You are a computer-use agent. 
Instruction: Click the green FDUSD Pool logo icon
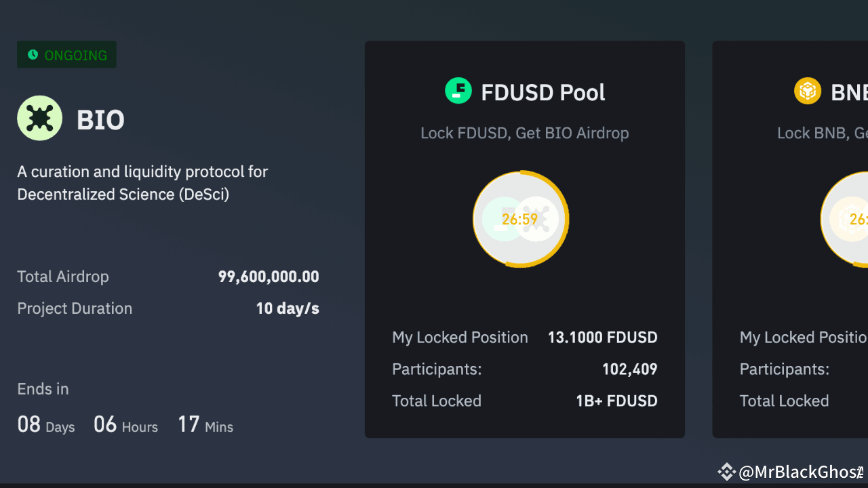click(458, 91)
